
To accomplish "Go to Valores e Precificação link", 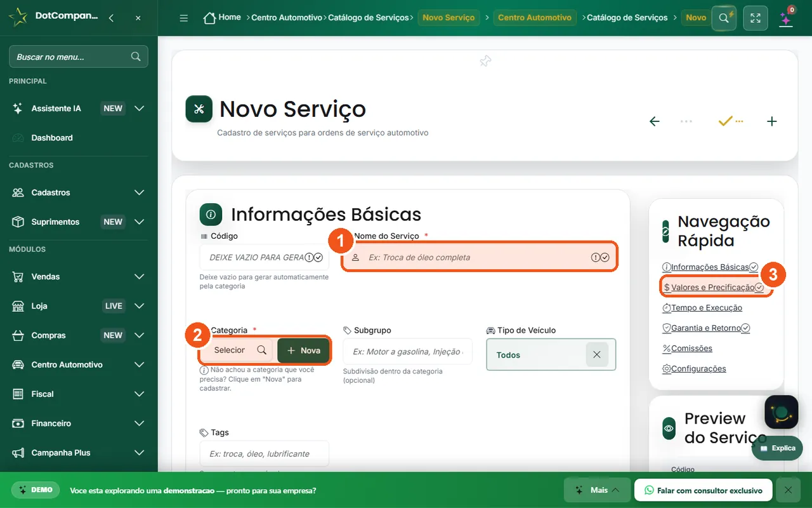I will 714,288.
